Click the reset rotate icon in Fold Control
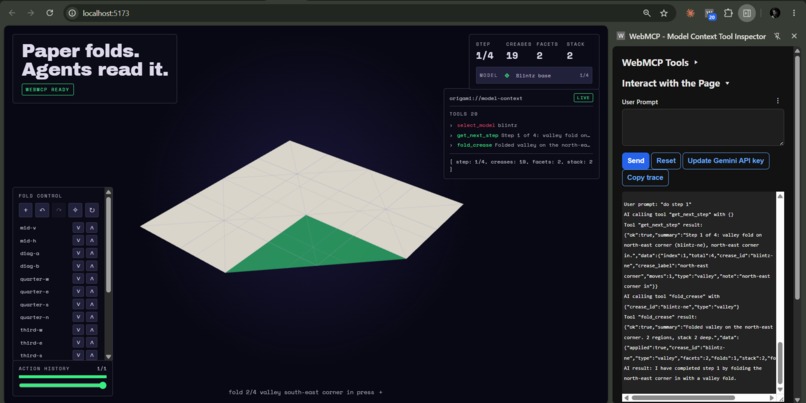 pos(91,210)
